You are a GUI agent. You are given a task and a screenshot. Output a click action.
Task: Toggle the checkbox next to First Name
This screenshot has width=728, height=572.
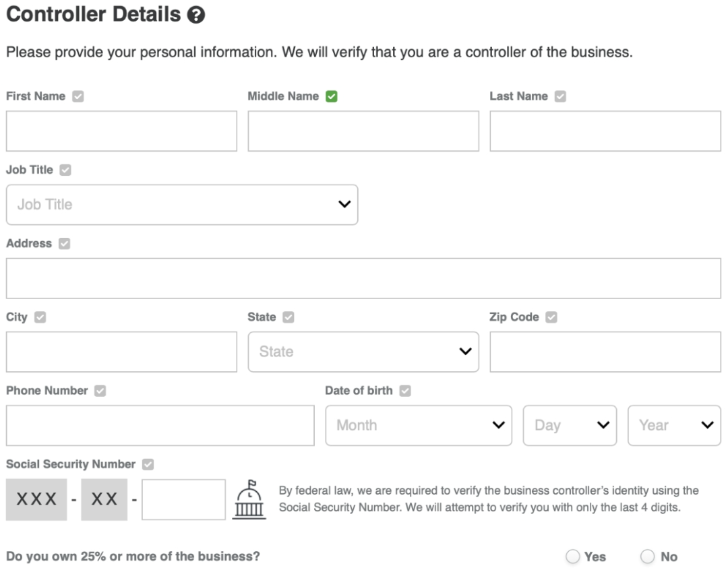[78, 96]
